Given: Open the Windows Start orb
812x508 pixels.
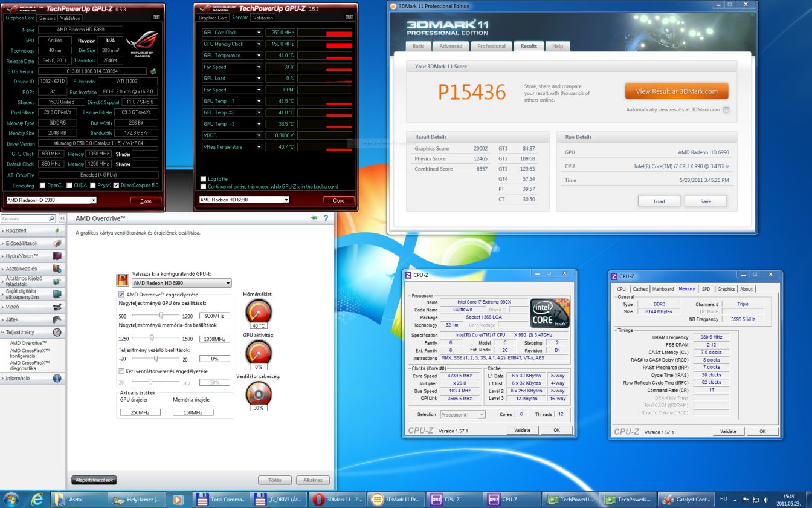Looking at the screenshot, I should 11,499.
